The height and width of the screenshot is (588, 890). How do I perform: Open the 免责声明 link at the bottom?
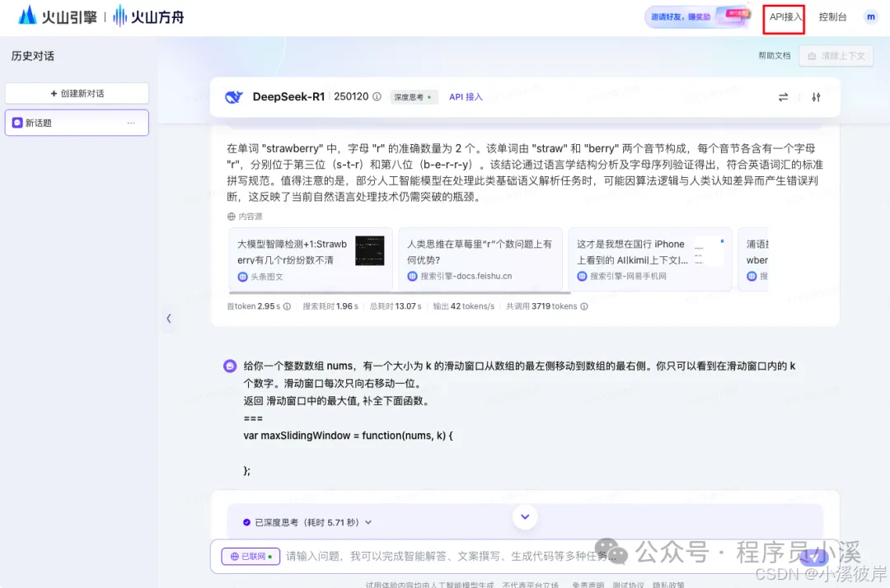click(x=588, y=585)
